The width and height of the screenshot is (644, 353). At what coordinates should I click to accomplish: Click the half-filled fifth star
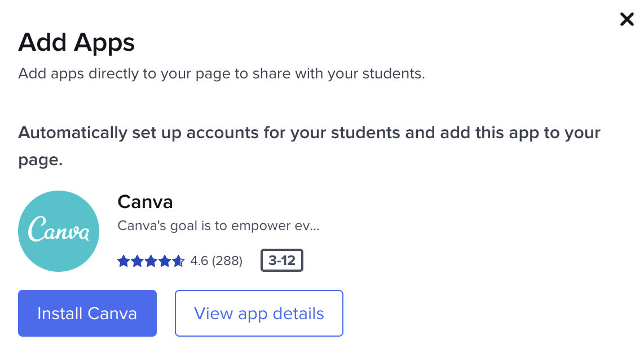179,261
